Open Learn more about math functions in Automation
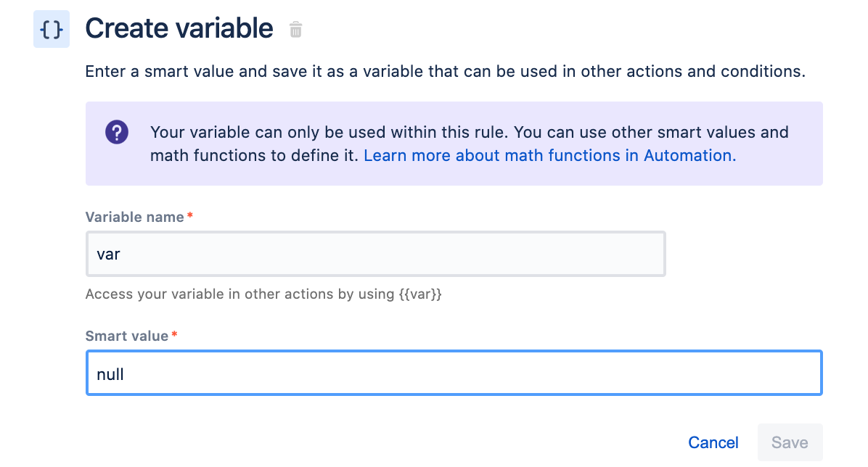The image size is (868, 467). pos(546,155)
